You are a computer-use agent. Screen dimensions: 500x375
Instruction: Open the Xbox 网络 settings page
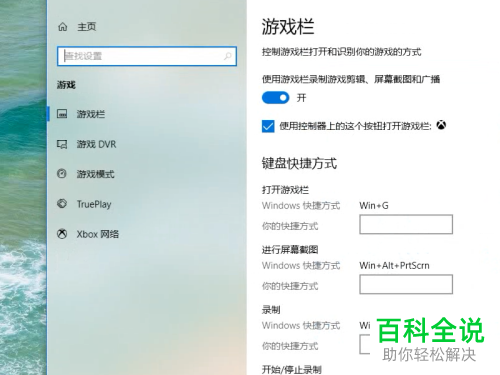pyautogui.click(x=98, y=234)
